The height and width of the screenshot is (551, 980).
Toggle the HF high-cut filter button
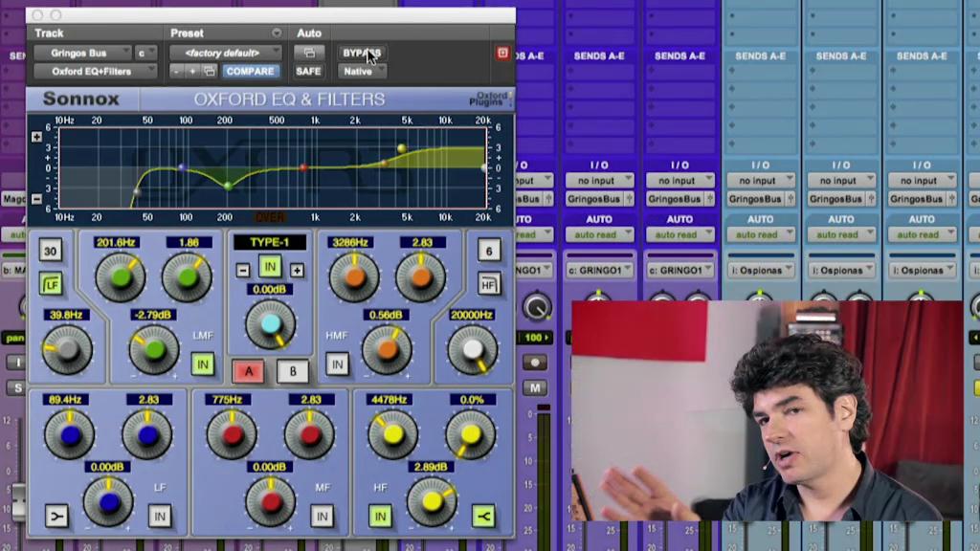(x=489, y=285)
